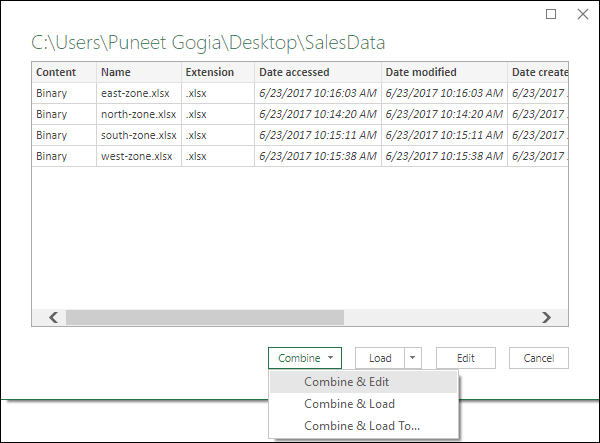This screenshot has height=443, width=600.
Task: Expand the Load button dropdown arrow
Action: pyautogui.click(x=413, y=358)
